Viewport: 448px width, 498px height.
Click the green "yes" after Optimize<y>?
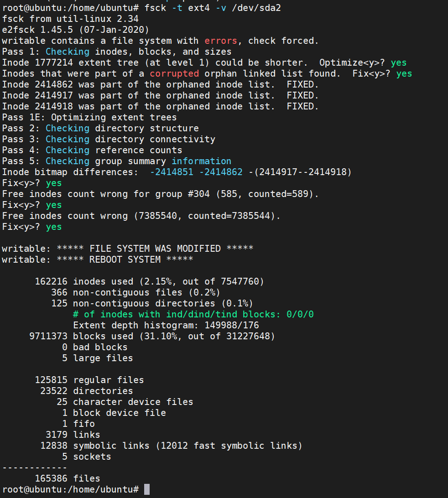point(399,63)
